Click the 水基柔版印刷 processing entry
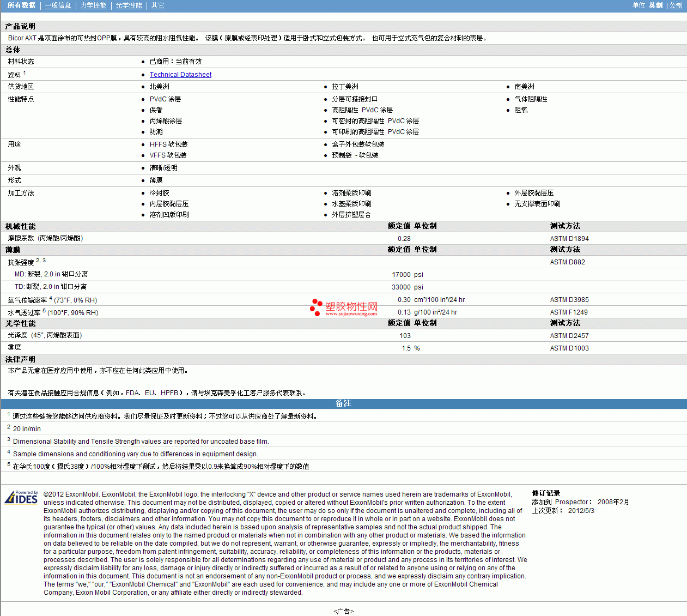Viewport: 687px width, 616px height. pyautogui.click(x=352, y=204)
